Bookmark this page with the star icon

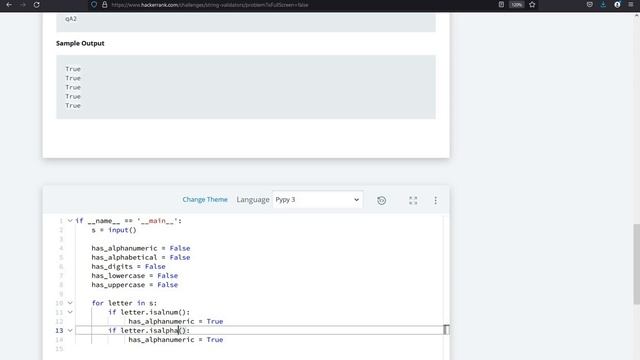(532, 4)
